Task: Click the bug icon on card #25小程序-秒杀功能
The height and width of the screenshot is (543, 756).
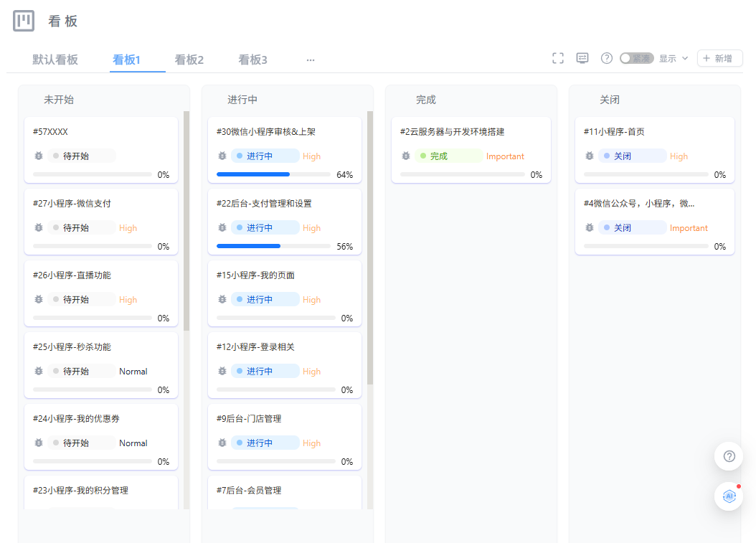Action: 39,372
